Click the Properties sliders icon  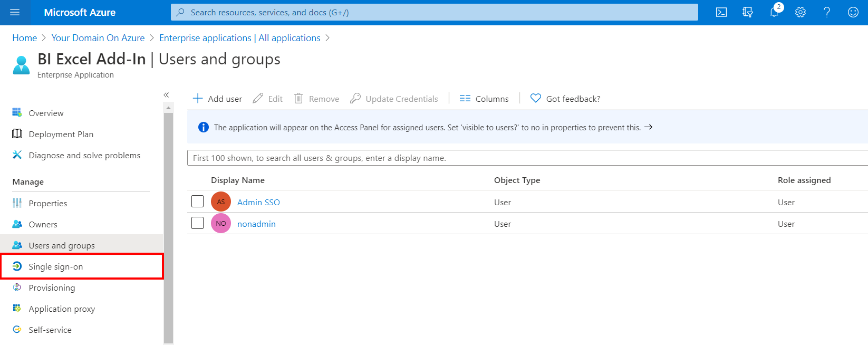(x=17, y=203)
